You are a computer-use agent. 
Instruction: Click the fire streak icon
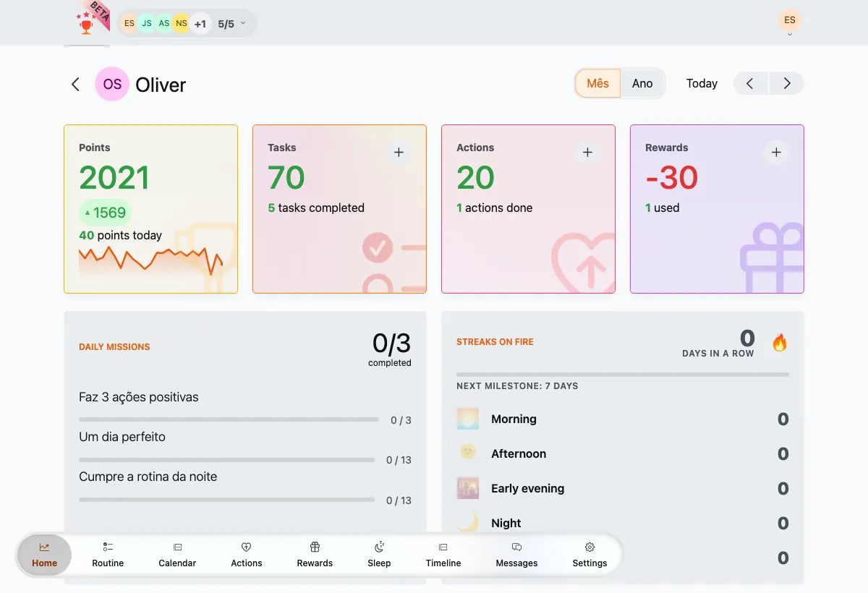pos(779,342)
